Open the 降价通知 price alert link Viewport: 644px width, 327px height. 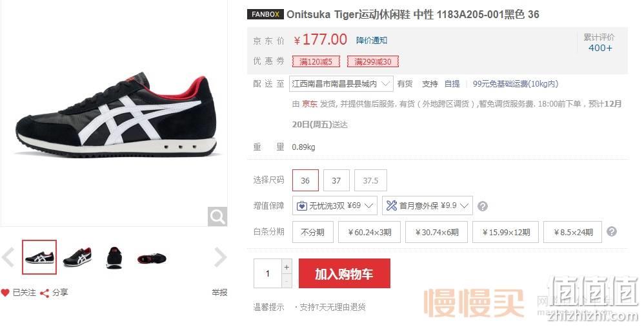click(372, 40)
